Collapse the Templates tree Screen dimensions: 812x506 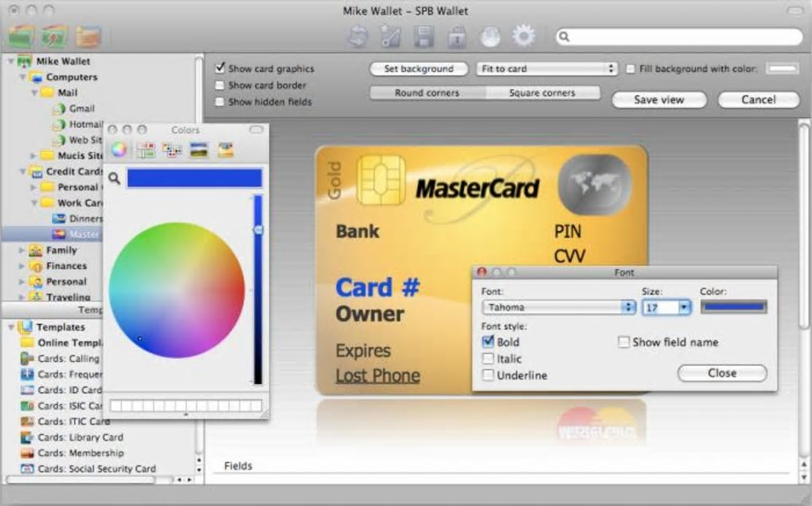11,328
